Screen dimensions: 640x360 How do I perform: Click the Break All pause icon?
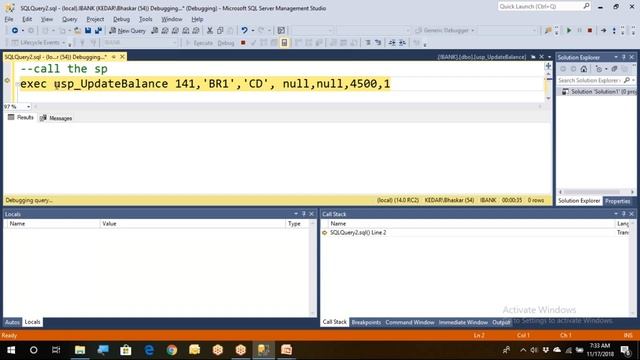[579, 31]
